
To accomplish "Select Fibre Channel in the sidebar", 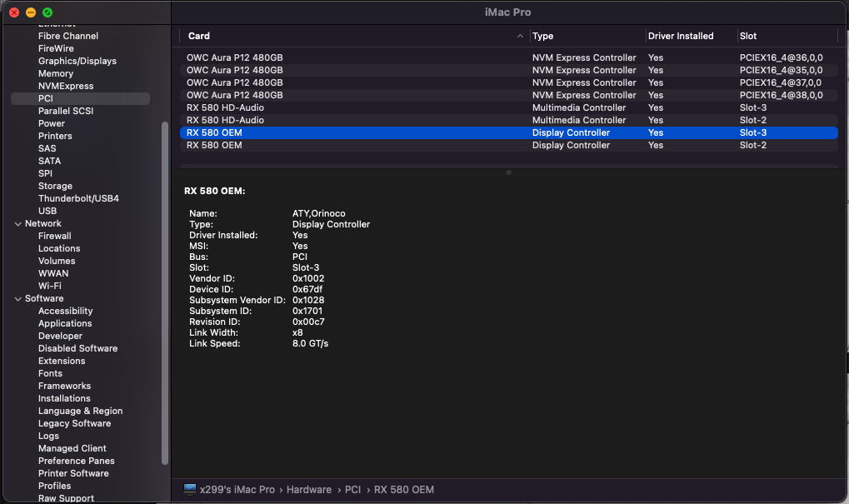I will coord(68,36).
